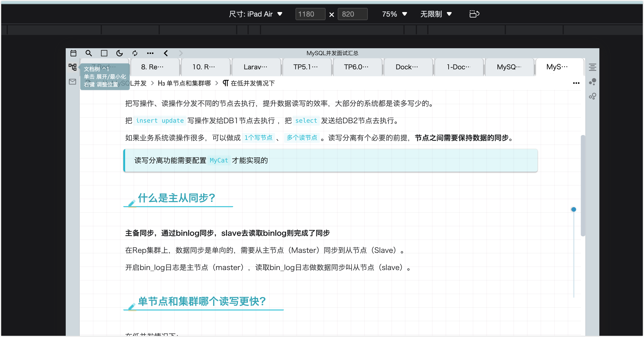
Task: Switch to the TP6.0… tab
Action: click(x=356, y=67)
